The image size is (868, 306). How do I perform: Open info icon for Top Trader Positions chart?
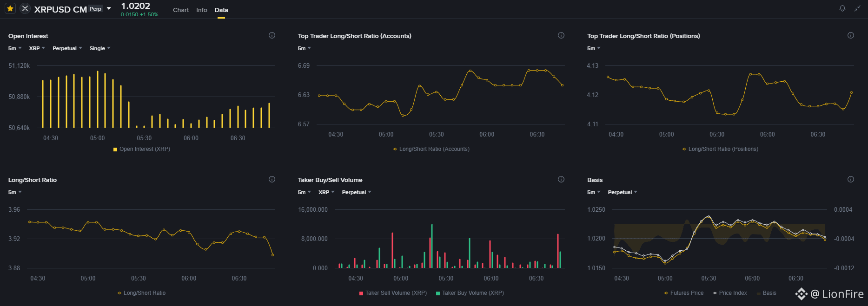tap(850, 35)
